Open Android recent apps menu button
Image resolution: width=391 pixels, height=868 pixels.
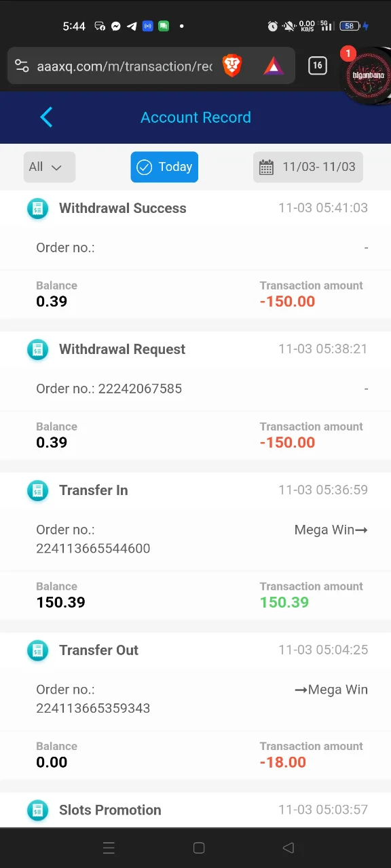[109, 848]
